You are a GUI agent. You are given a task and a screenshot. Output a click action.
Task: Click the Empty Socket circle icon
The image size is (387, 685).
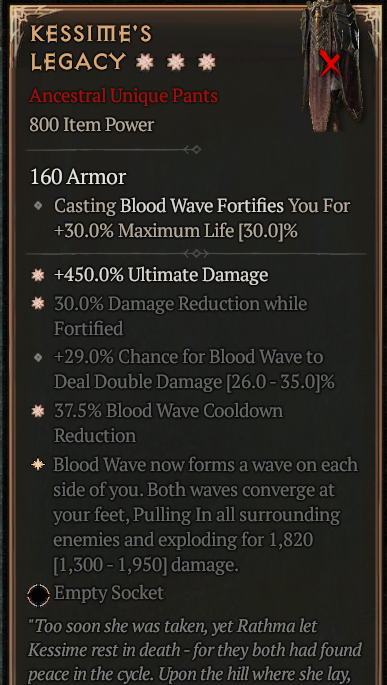[x=38, y=595]
